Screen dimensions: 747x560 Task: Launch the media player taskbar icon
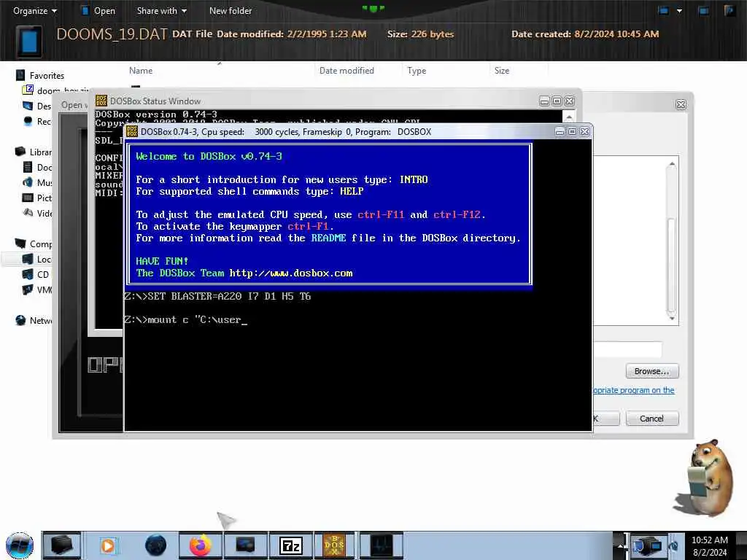pos(108,545)
